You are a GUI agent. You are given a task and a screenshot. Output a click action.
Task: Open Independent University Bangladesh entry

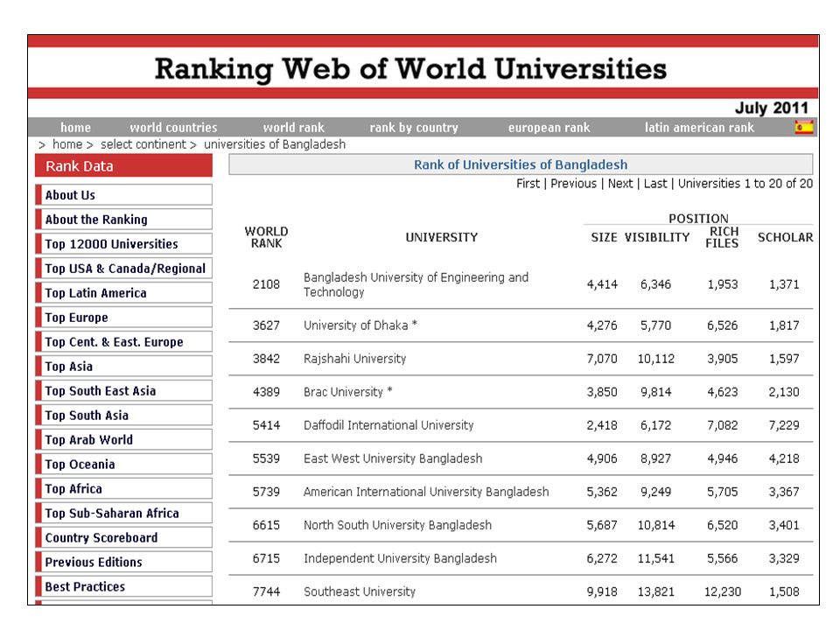(400, 558)
